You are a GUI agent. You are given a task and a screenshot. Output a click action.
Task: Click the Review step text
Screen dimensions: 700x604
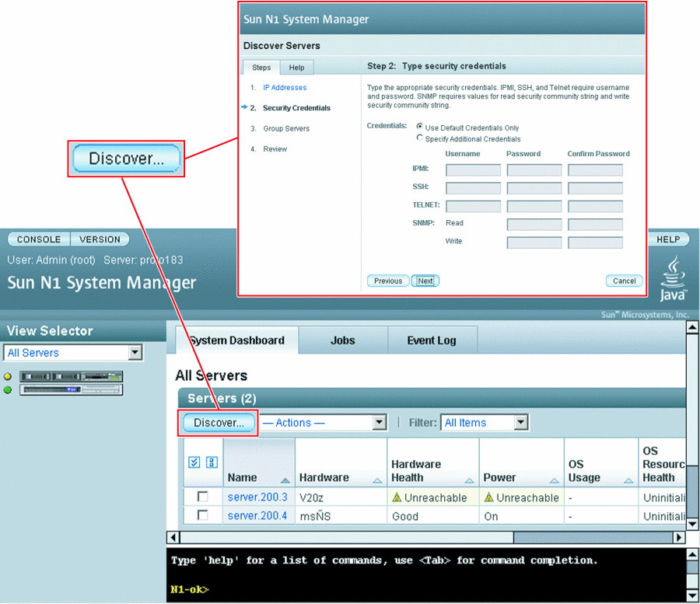tap(275, 149)
